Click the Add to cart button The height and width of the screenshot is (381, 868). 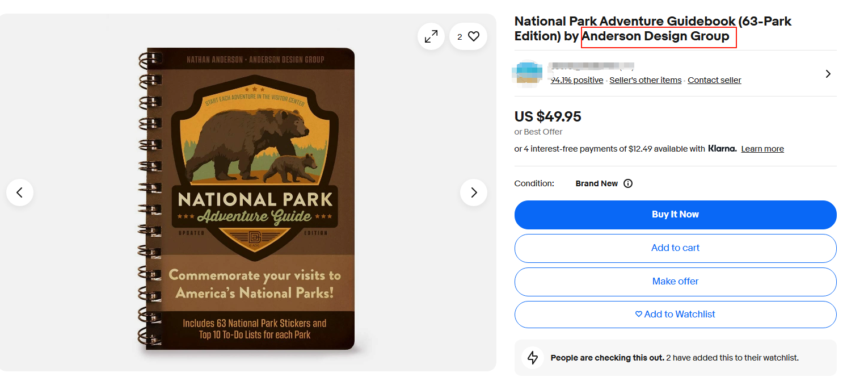coord(675,248)
